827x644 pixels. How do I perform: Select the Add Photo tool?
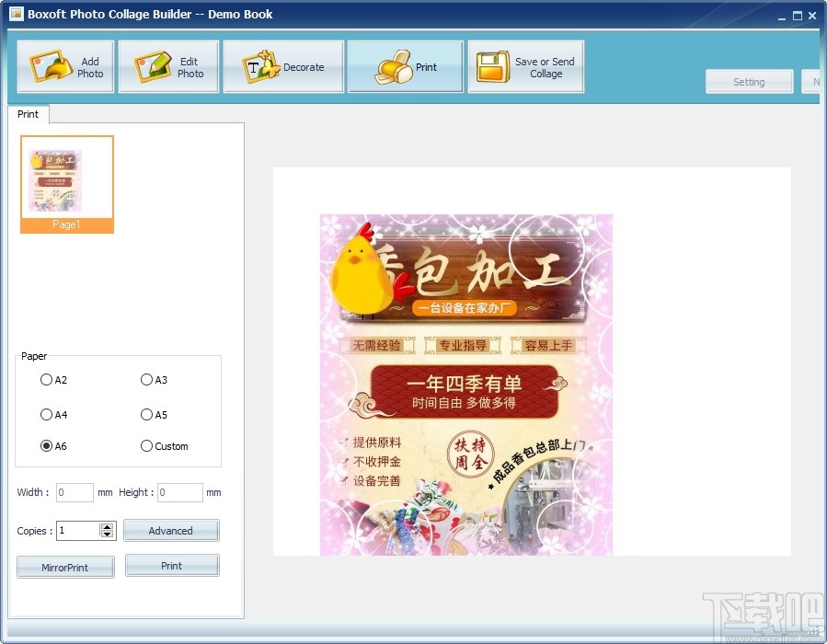click(x=64, y=65)
